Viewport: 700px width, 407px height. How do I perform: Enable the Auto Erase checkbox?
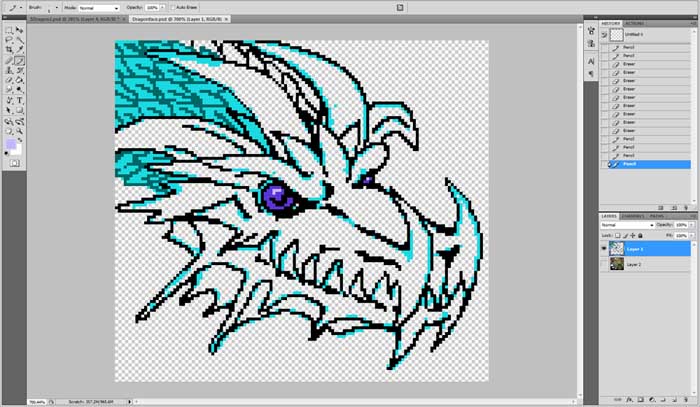pos(171,7)
